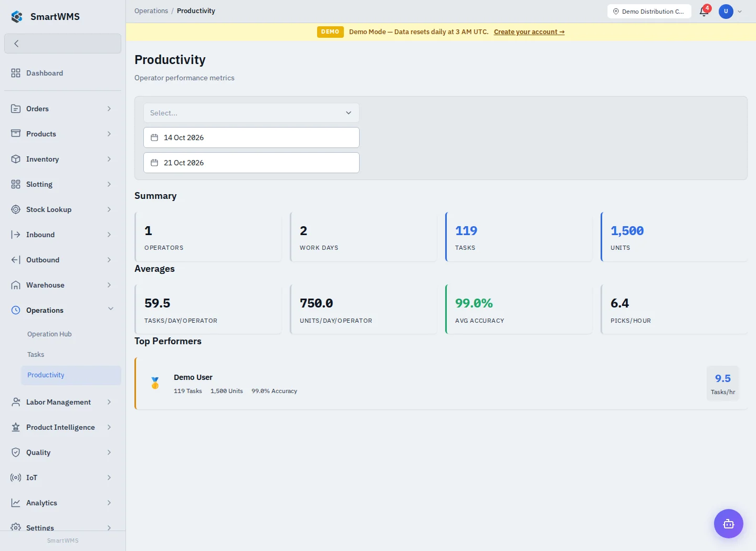
Task: Click the 99.0% Avg Accuracy card
Action: (519, 309)
